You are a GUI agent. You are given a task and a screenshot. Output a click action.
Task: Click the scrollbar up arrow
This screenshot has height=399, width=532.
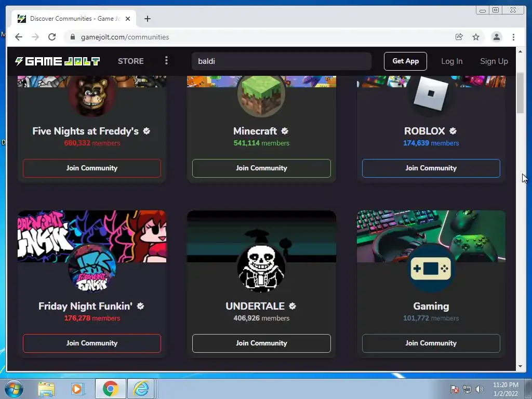tap(520, 51)
